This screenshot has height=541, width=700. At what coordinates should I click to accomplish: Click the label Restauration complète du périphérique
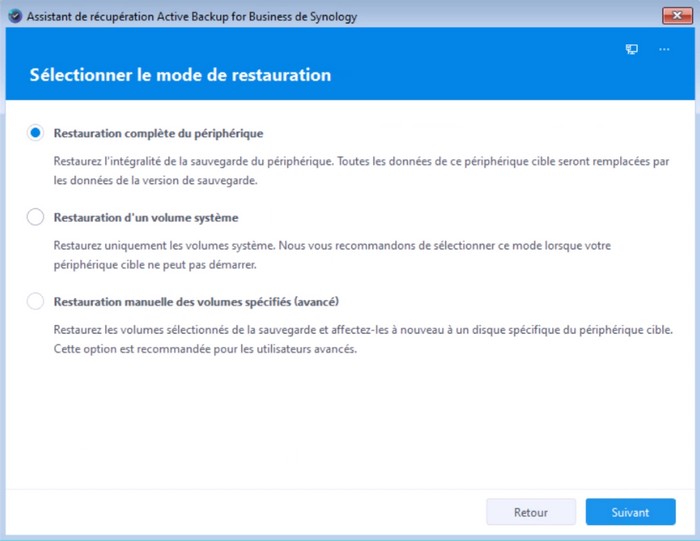(158, 133)
